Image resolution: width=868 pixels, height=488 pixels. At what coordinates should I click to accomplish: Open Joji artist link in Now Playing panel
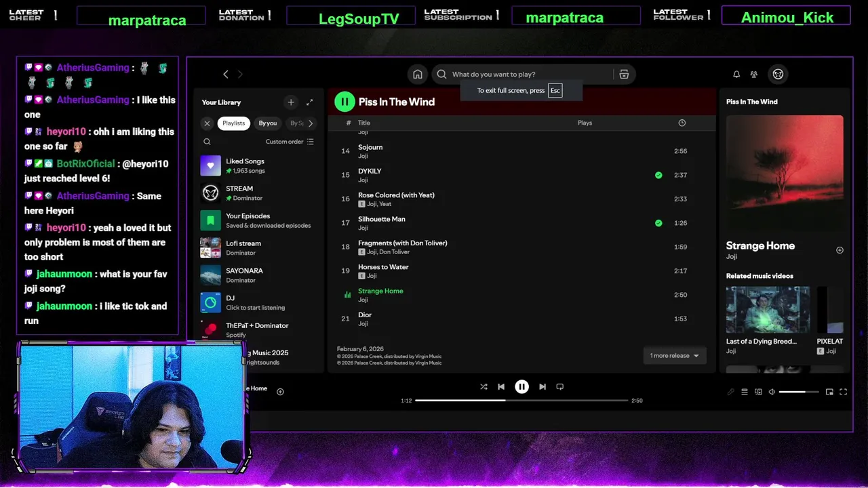click(732, 257)
